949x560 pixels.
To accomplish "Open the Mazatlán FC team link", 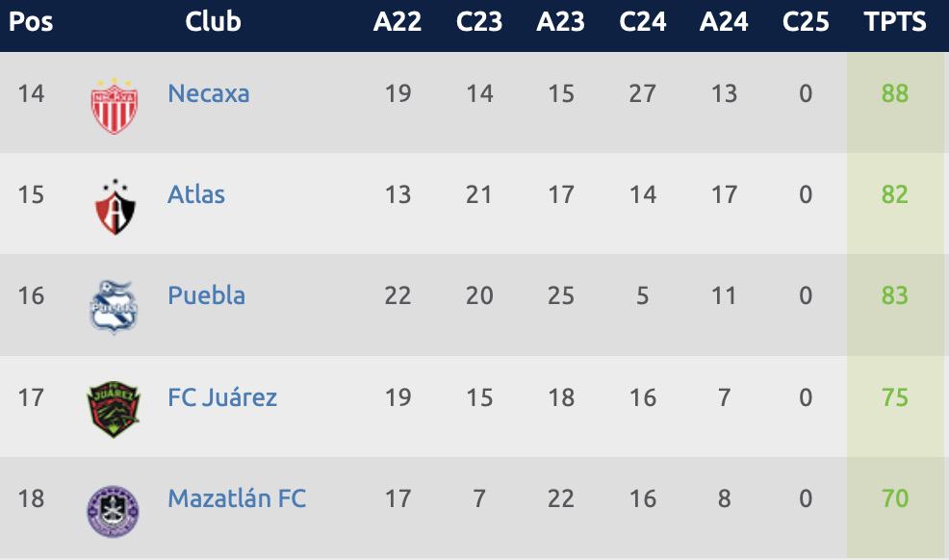I will point(237,498).
